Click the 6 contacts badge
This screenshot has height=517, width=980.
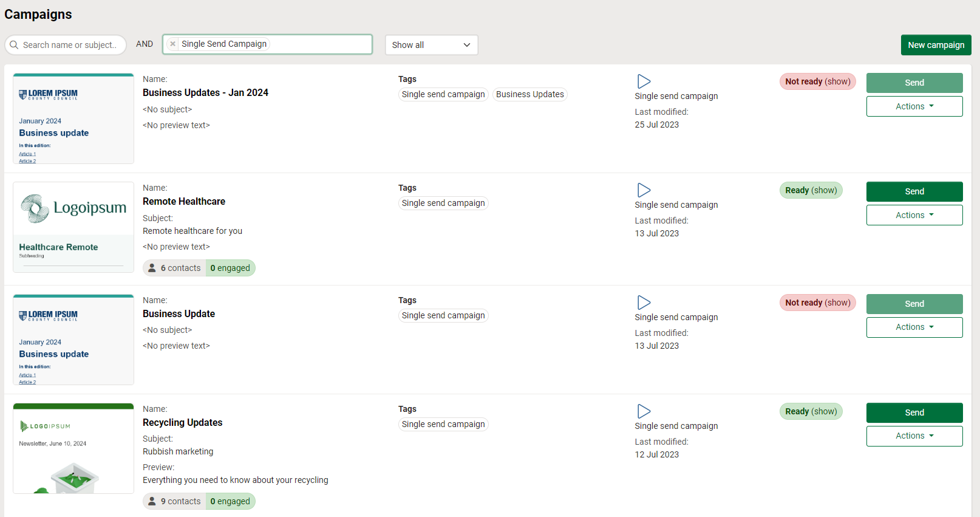point(175,268)
